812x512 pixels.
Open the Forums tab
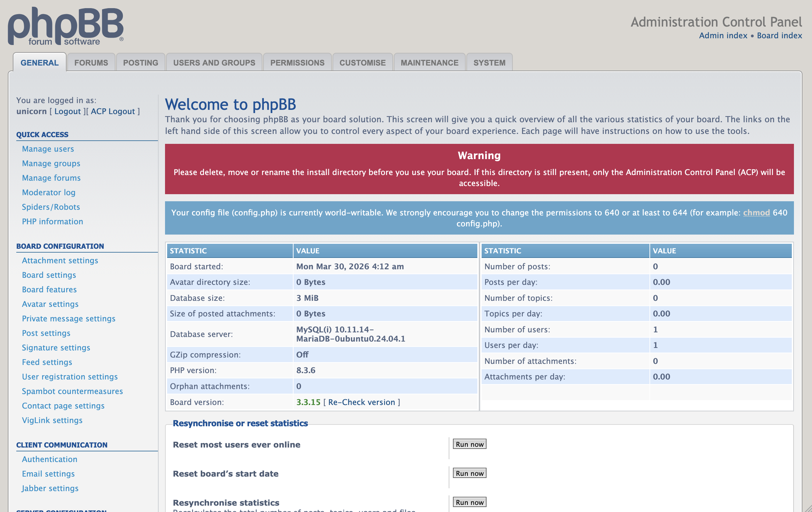point(91,63)
